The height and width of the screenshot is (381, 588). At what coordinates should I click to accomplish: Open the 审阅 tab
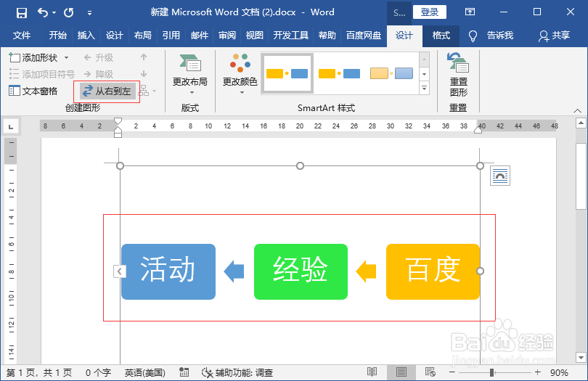[227, 36]
